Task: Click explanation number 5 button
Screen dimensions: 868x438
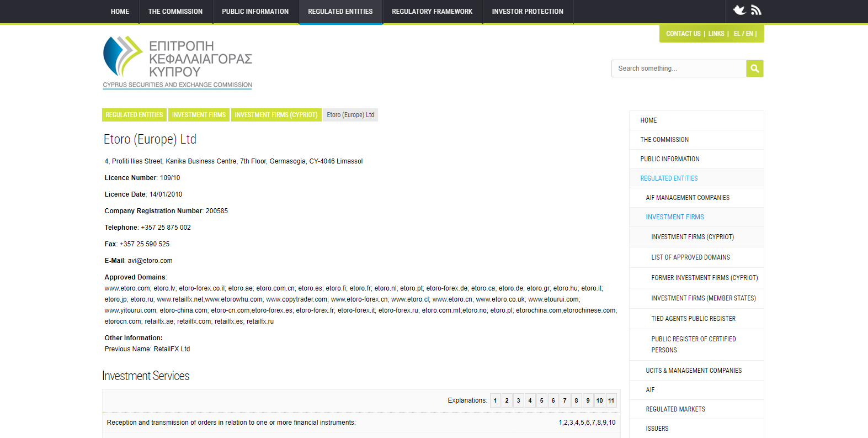Action: 542,400
